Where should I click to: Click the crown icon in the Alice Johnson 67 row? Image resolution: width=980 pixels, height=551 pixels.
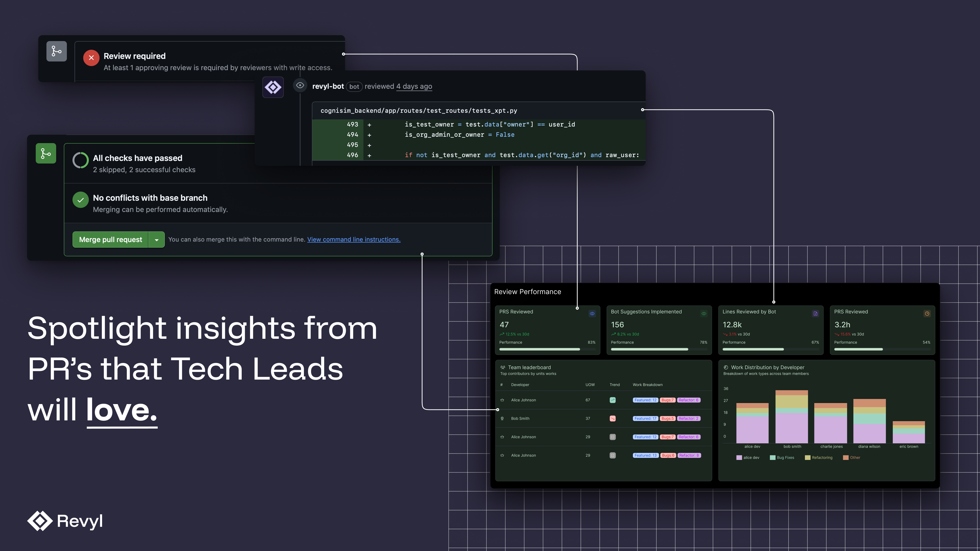click(x=502, y=400)
